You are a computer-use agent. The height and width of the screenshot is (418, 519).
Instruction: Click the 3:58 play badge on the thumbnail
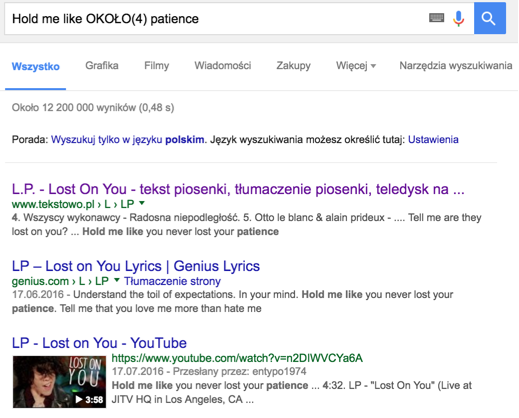tap(89, 399)
